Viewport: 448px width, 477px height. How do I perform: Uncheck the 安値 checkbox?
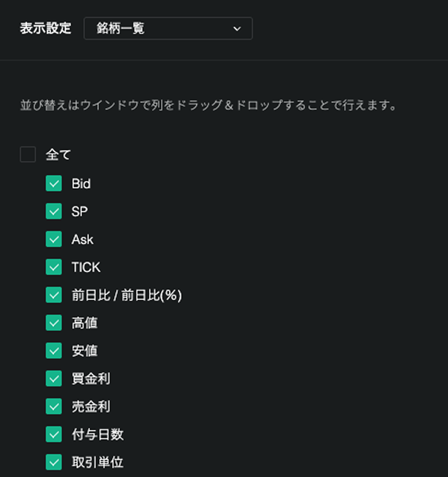coord(54,351)
